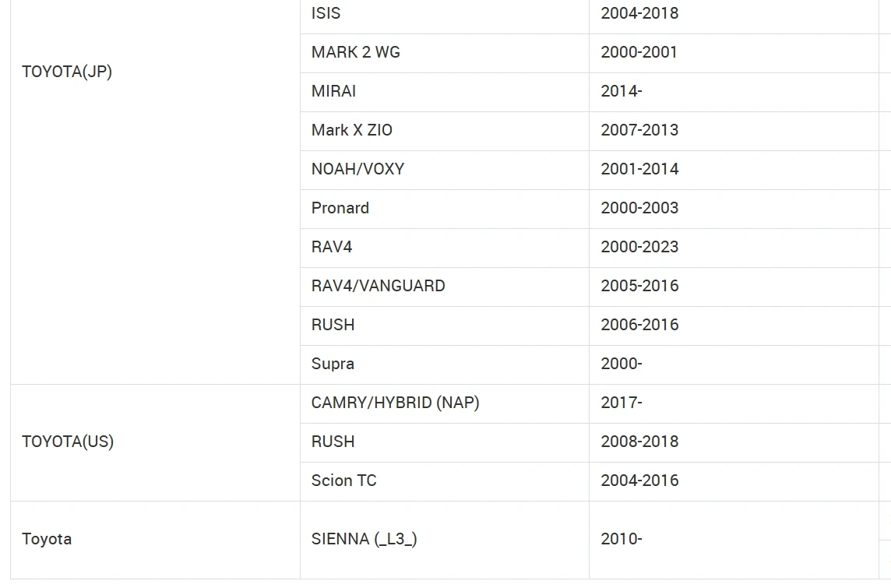Screen dimensions: 891x588
Task: Click the RAV4 model cell
Action: (x=445, y=248)
